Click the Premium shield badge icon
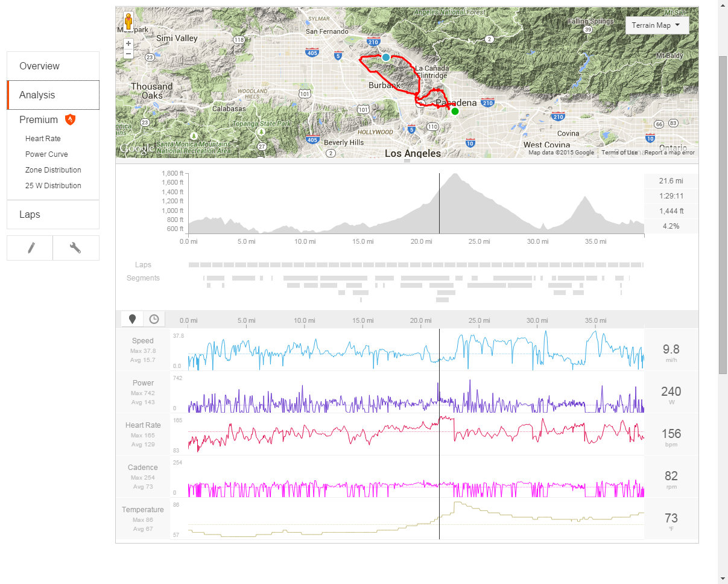Image resolution: width=728 pixels, height=584 pixels. (70, 119)
